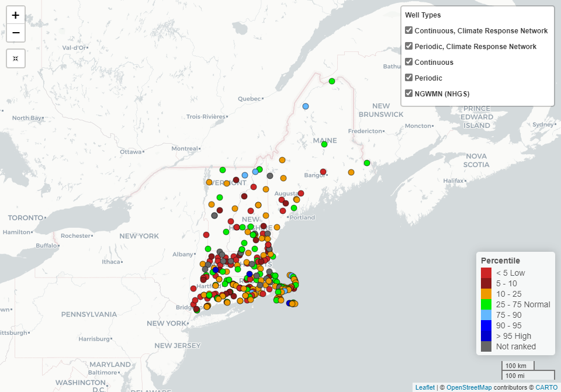Click the red well marker near Bangor
Image resolution: width=561 pixels, height=392 pixels.
tap(323, 172)
